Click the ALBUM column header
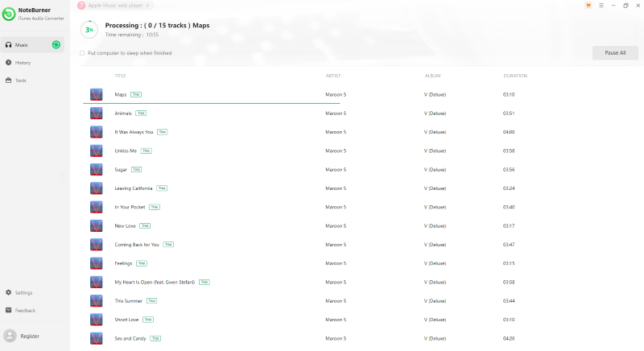Viewport: 644px width, 351px height. click(432, 76)
